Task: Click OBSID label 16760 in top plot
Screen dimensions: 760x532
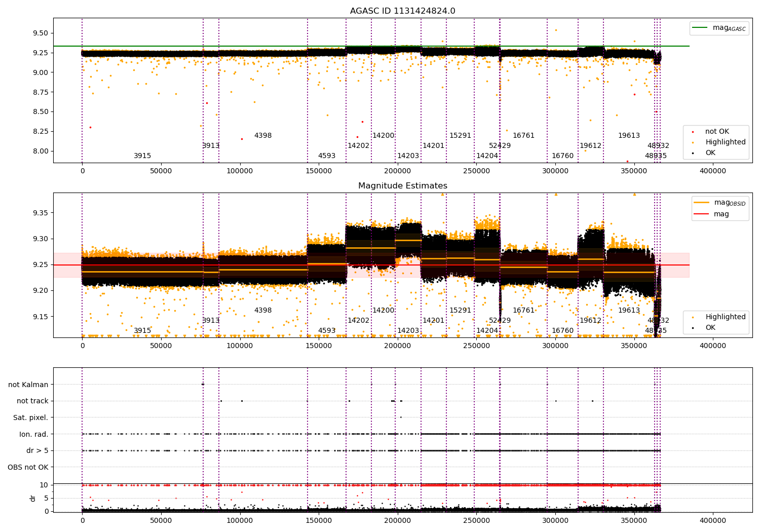Action: [562, 156]
